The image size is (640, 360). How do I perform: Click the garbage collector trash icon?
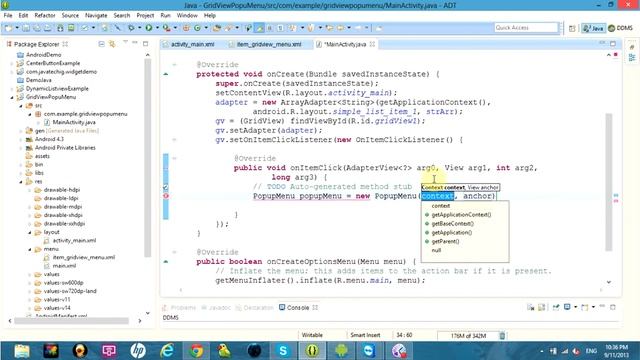(502, 336)
